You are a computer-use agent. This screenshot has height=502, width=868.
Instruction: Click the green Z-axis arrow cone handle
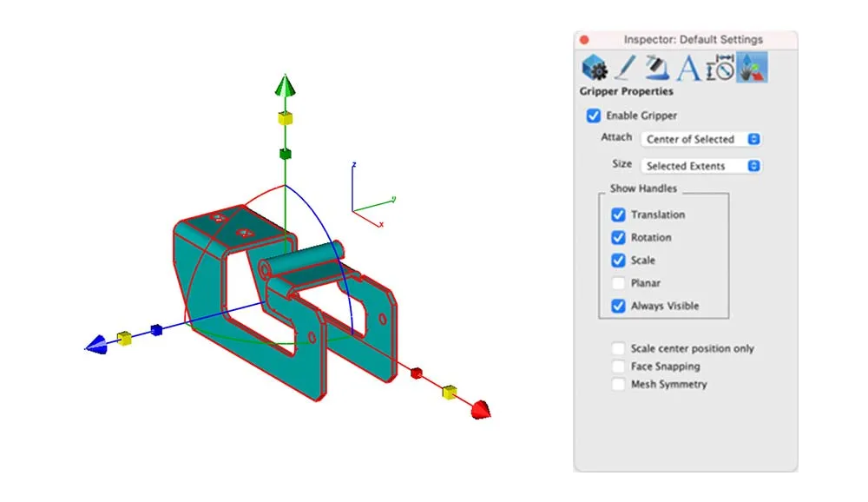[285, 85]
